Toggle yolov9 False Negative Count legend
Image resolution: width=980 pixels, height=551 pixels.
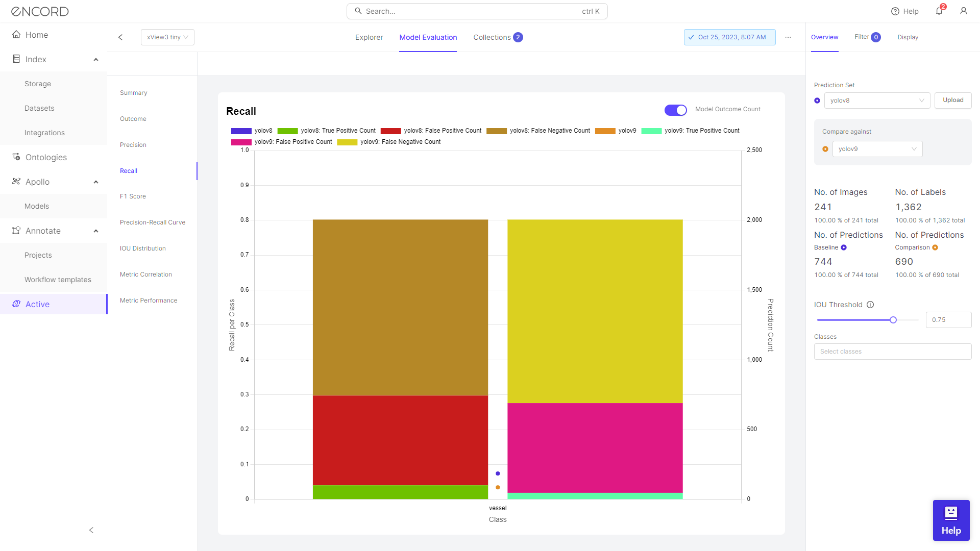pyautogui.click(x=388, y=142)
